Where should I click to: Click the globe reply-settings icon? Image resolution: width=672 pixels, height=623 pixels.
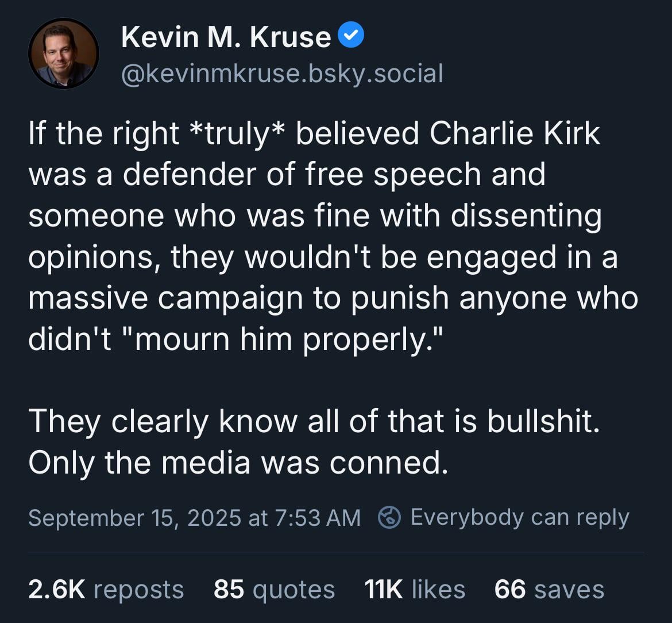[389, 517]
